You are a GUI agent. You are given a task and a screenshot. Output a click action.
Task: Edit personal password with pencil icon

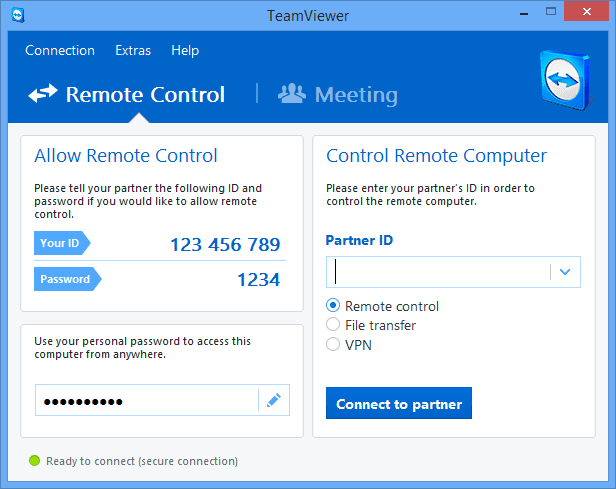pos(274,400)
